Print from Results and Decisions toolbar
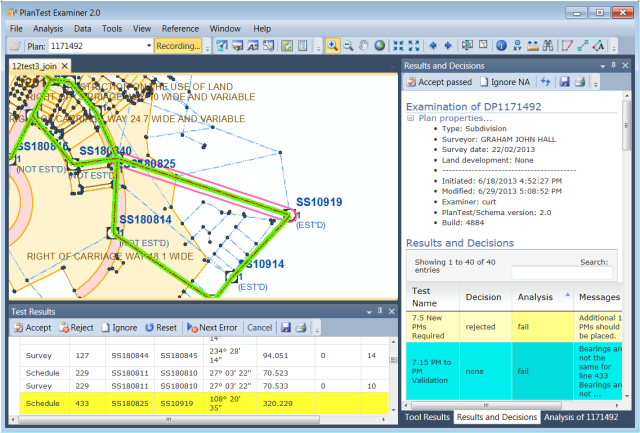The height and width of the screenshot is (433, 640). tap(580, 82)
